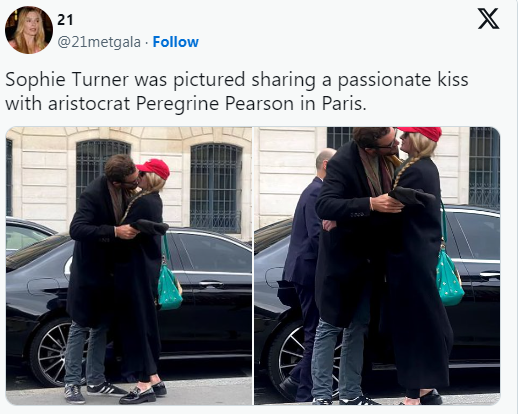This screenshot has width=524, height=414.
Task: Follow the @21metgala account
Action: tap(175, 42)
